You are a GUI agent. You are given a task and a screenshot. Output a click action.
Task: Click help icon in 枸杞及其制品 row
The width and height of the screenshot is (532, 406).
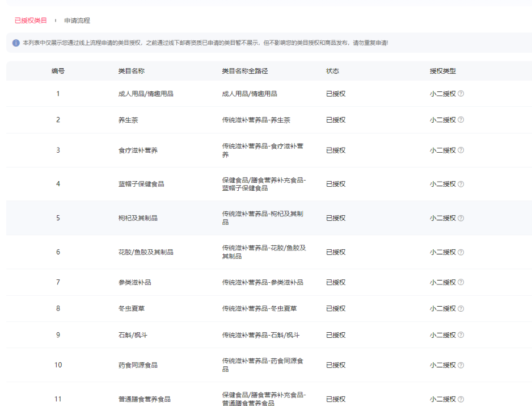(x=461, y=218)
